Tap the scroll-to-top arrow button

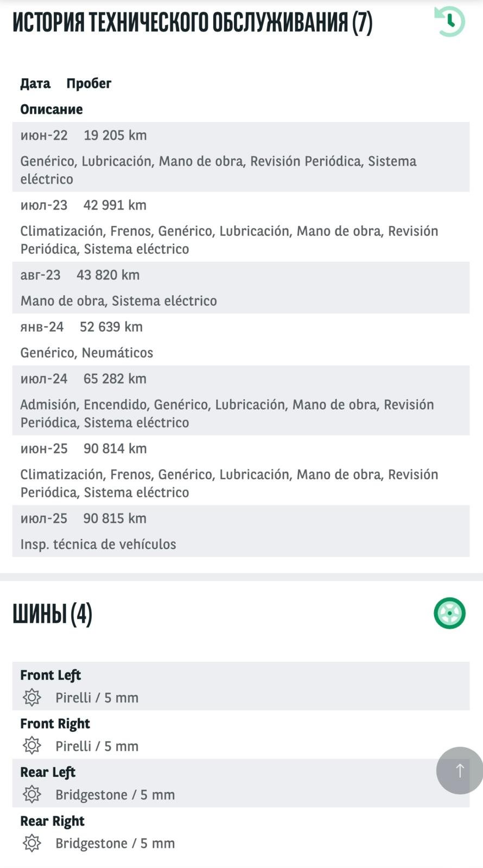click(459, 770)
